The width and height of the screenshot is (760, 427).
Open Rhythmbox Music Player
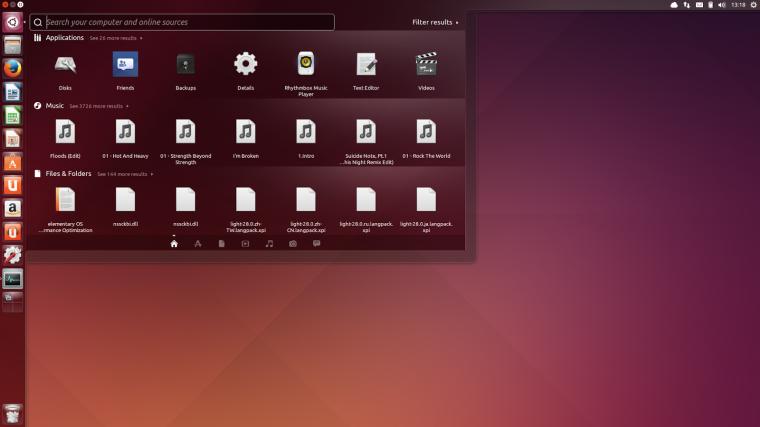pos(306,73)
